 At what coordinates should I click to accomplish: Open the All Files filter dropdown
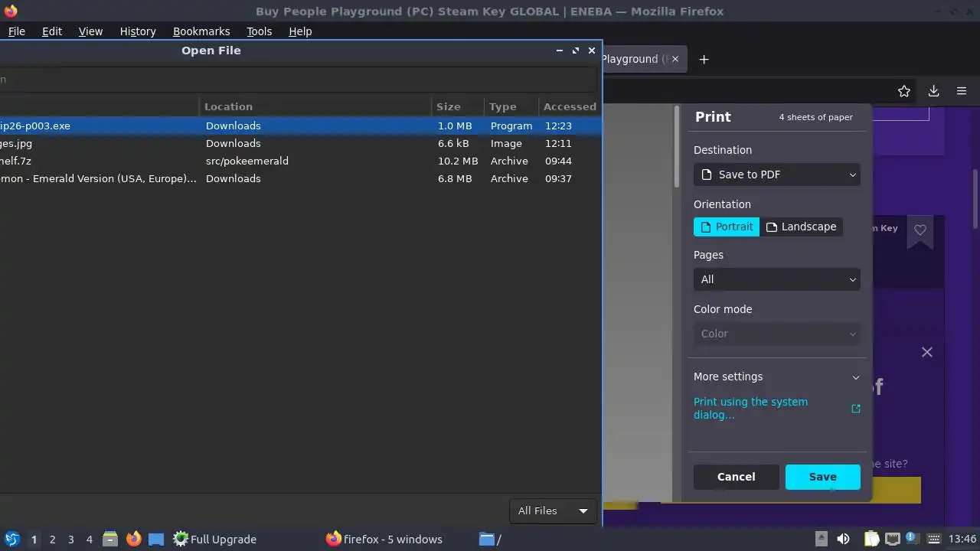pos(553,510)
